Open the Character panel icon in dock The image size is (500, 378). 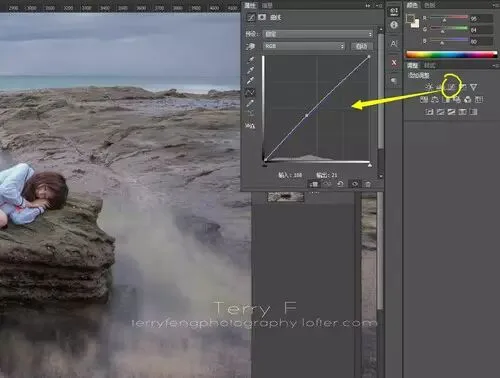[x=394, y=44]
